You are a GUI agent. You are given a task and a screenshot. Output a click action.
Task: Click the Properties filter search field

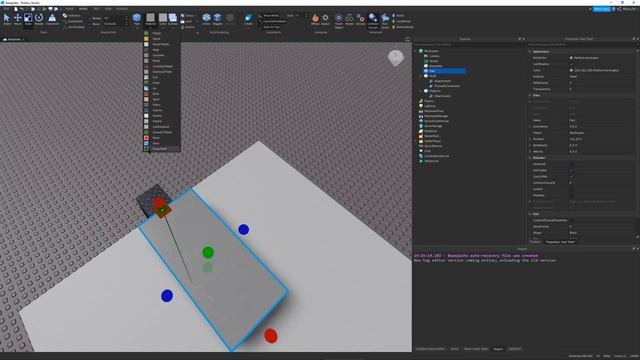(x=582, y=44)
